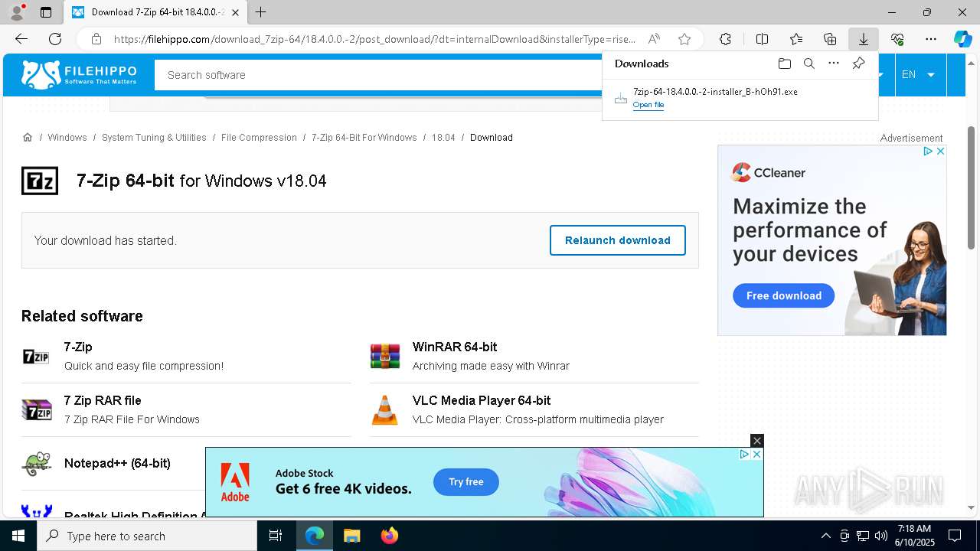
Task: Click the 7 Zip RAR file icon
Action: point(36,410)
